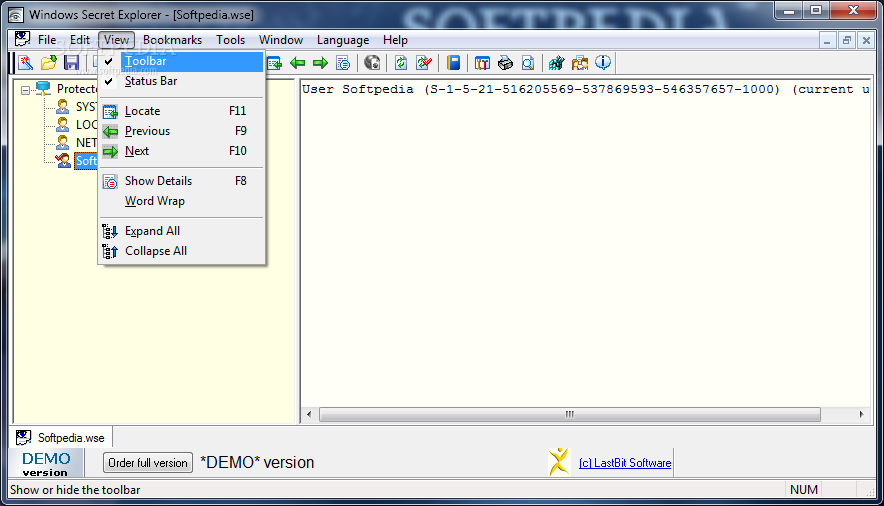Click the horizontal scrollbar left arrow
Image resolution: width=884 pixels, height=506 pixels.
(309, 414)
